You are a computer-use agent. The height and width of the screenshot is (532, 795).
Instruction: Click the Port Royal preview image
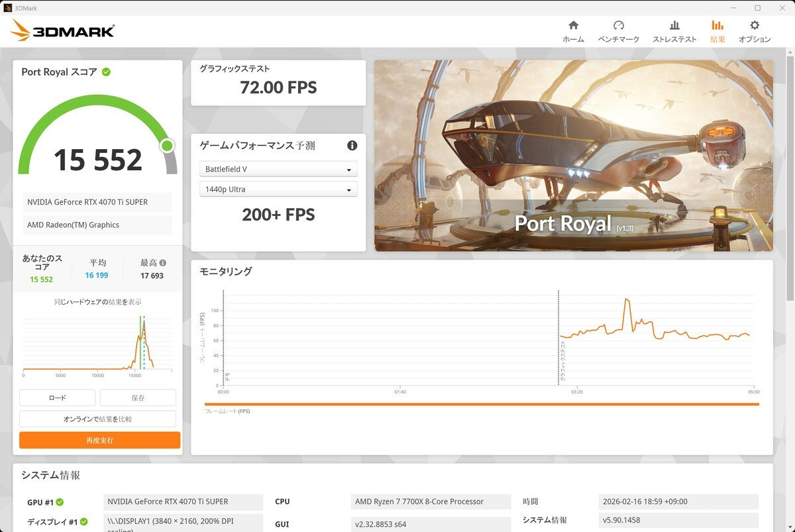click(x=574, y=156)
